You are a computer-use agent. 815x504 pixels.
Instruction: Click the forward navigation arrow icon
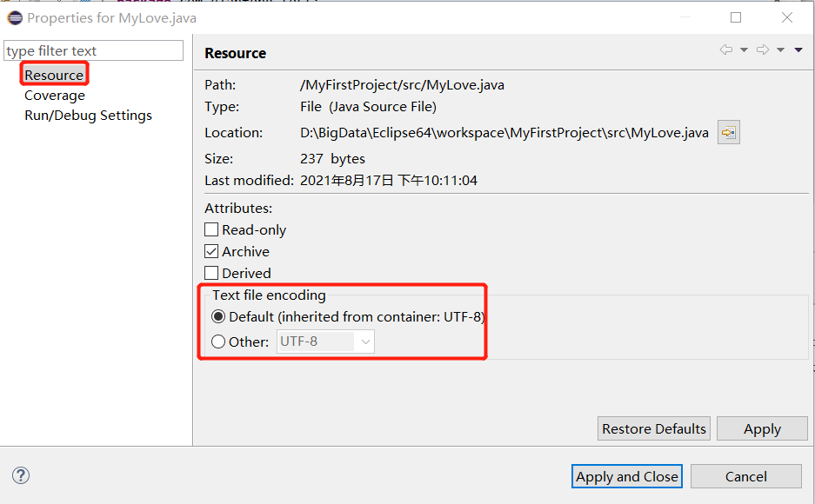(762, 50)
